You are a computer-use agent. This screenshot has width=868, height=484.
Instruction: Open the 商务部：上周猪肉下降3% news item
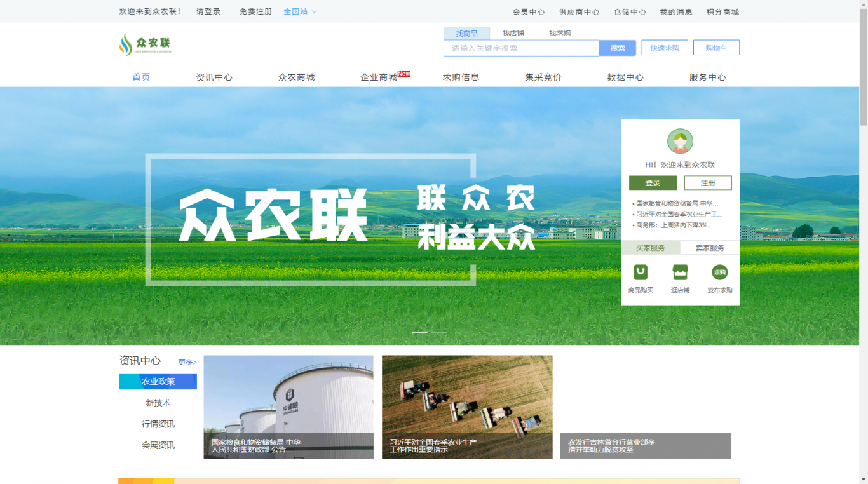(x=677, y=225)
